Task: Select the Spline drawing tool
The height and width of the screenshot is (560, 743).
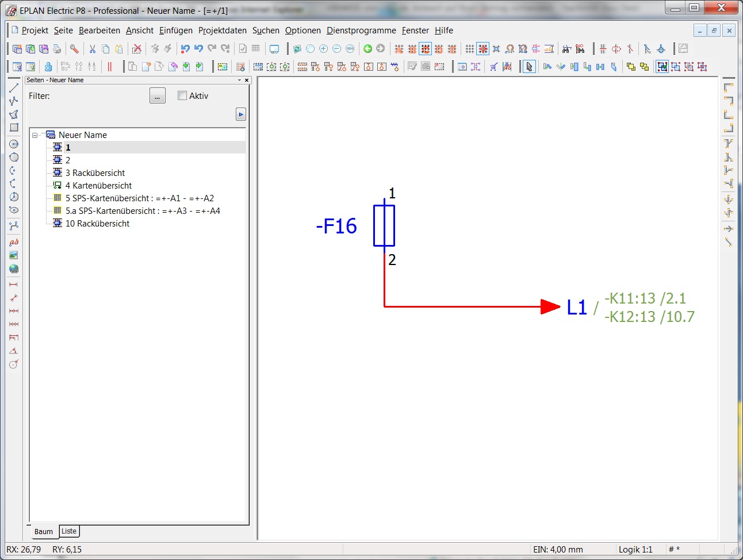Action: [14, 225]
